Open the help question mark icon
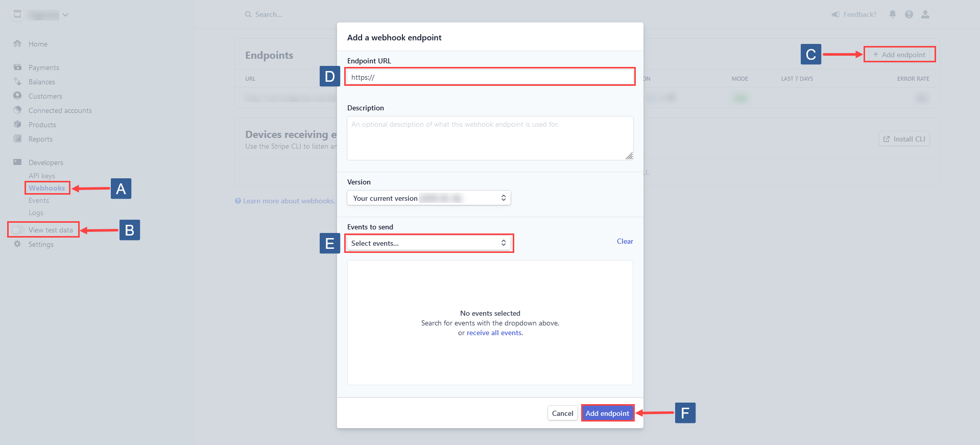 [909, 14]
